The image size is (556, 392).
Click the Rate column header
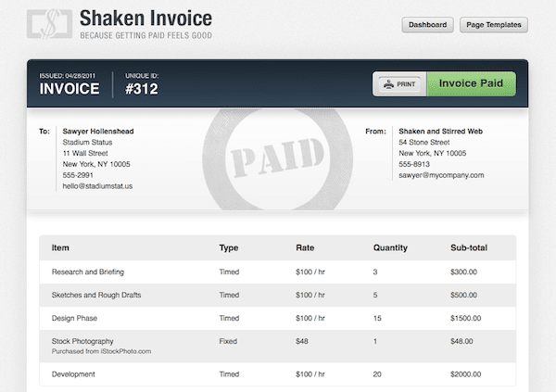click(305, 248)
